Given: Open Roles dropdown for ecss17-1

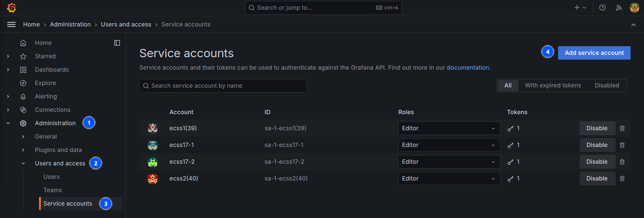Looking at the screenshot, I should (449, 145).
